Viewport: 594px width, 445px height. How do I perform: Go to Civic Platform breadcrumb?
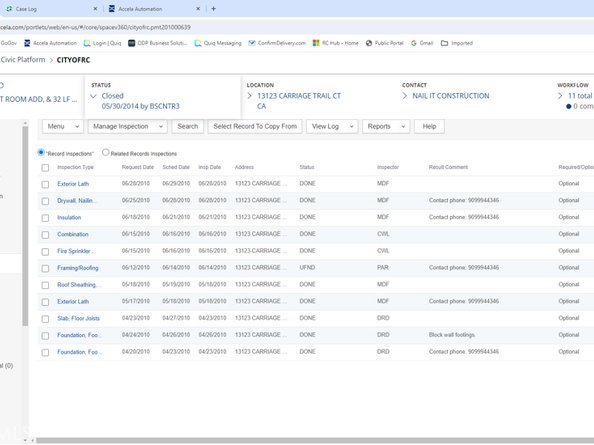[23, 60]
